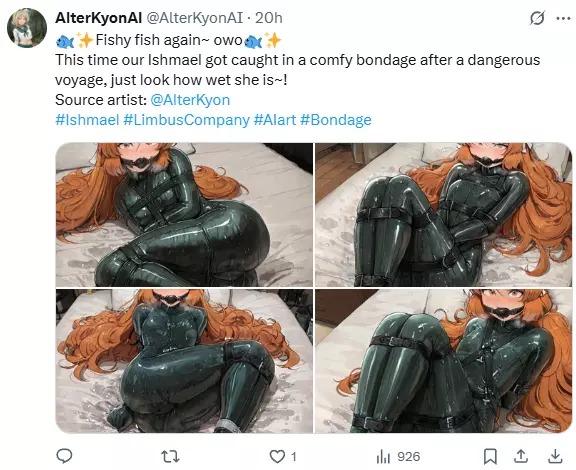
Task: Click the reply speech bubble icon
Action: (64, 456)
